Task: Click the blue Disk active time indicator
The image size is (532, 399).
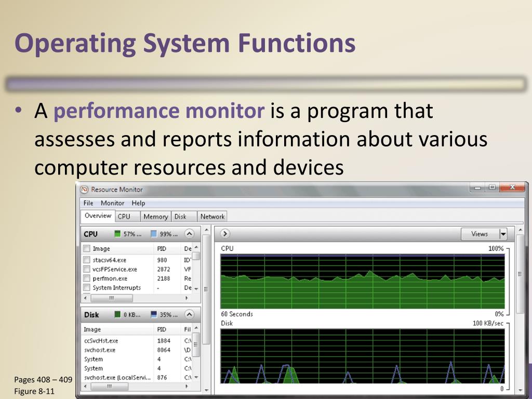Action: point(154,315)
